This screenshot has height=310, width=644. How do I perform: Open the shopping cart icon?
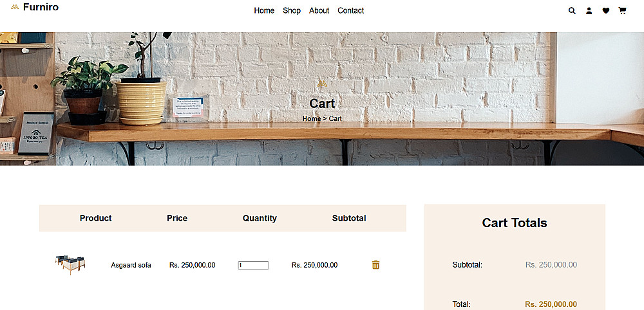pos(622,11)
